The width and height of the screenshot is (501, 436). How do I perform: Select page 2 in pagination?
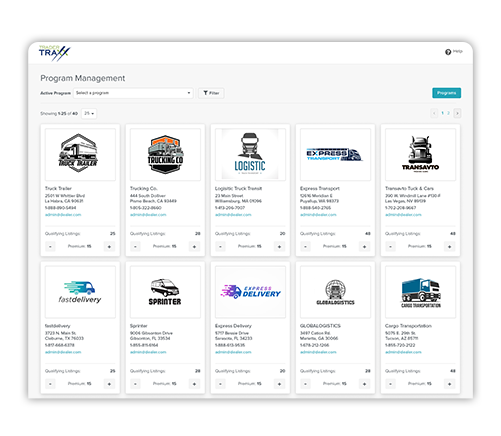(448, 113)
